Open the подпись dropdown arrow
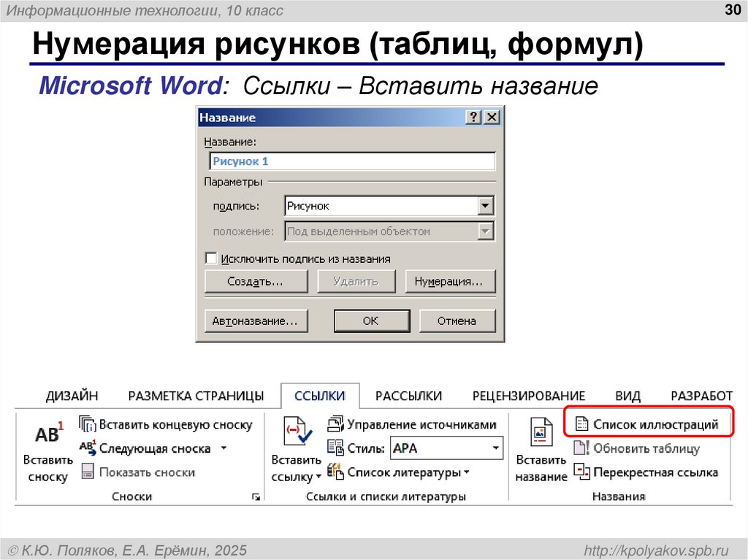748x560 pixels. coord(485,206)
